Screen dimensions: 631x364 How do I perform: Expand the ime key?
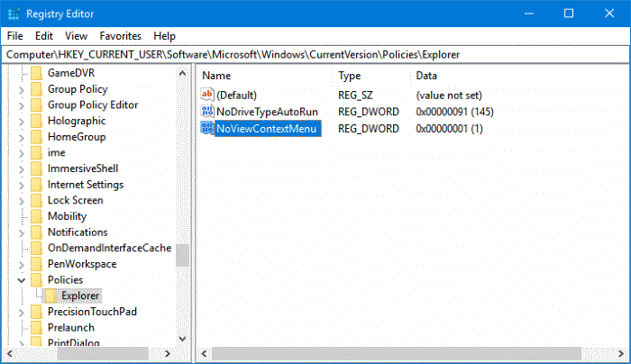pos(22,153)
